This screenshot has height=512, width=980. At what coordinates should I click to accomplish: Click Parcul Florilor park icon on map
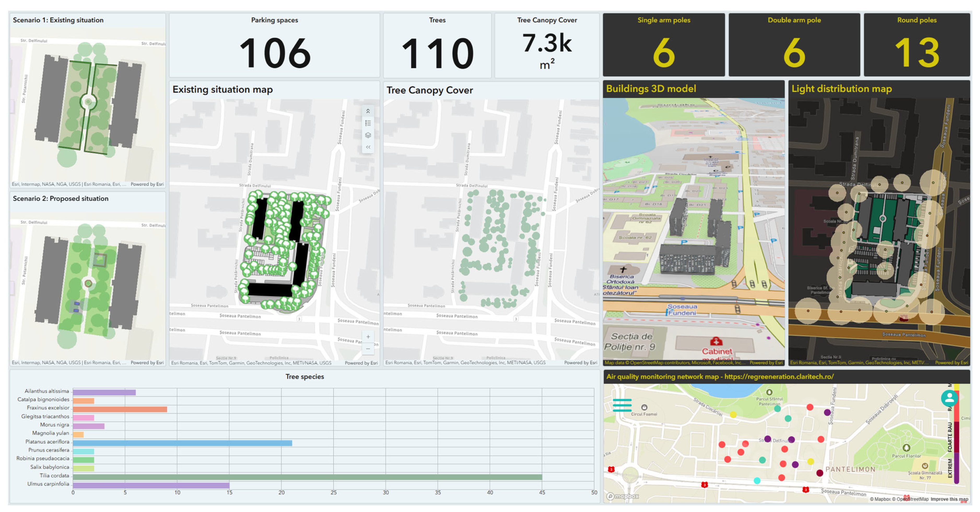906,448
